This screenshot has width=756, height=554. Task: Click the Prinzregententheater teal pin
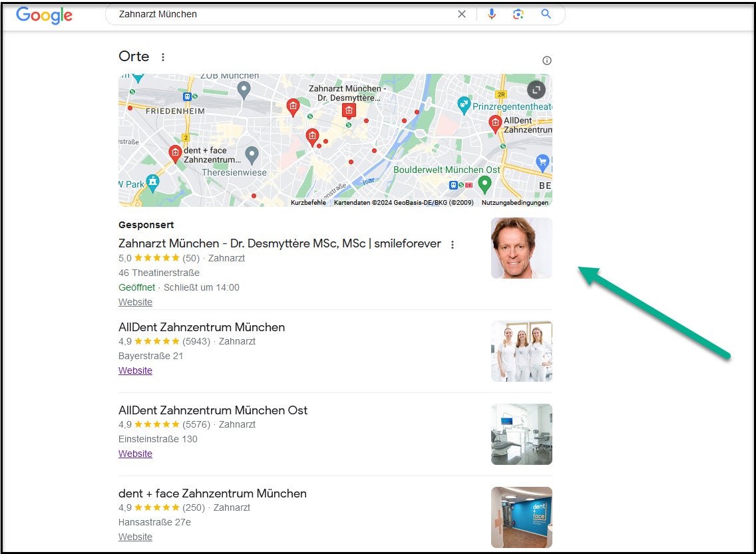[x=463, y=104]
